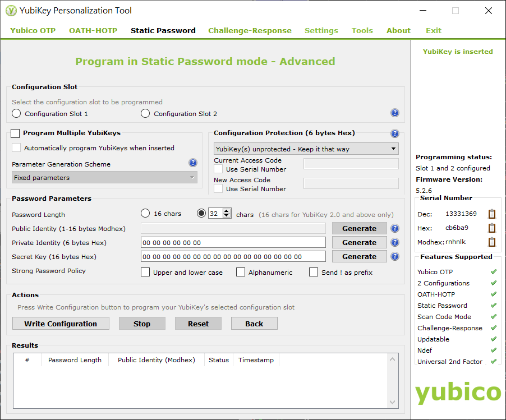Click the YubiKey app icon in title bar

11,11
